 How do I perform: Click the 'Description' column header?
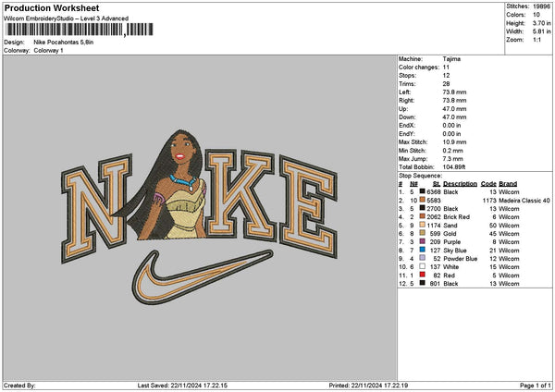460,184
